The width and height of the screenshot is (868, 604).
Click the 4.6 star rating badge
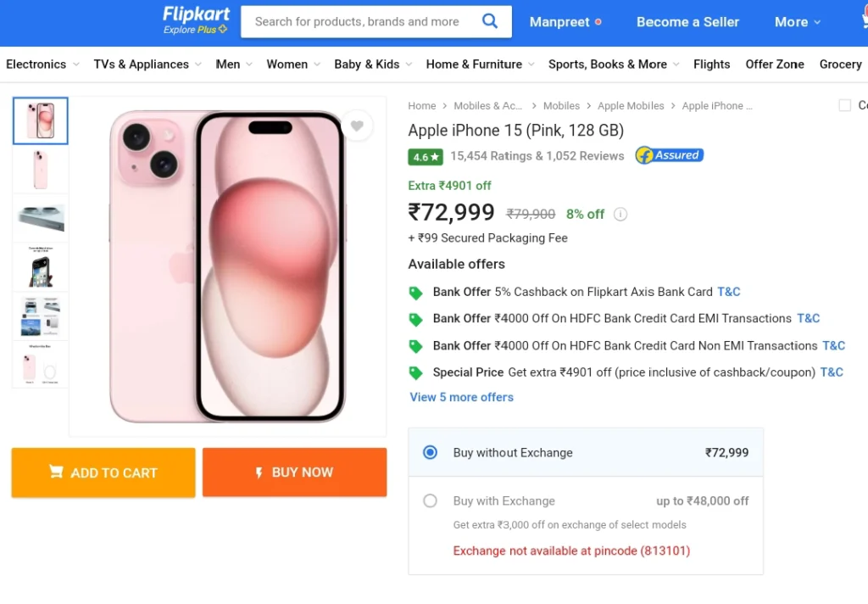(x=426, y=157)
